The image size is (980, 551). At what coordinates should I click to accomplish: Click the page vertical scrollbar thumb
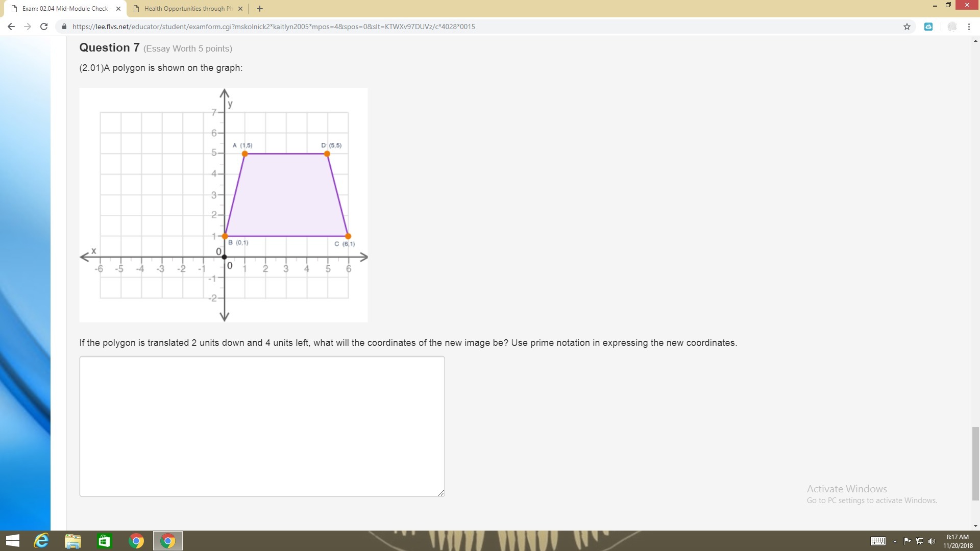click(x=975, y=463)
